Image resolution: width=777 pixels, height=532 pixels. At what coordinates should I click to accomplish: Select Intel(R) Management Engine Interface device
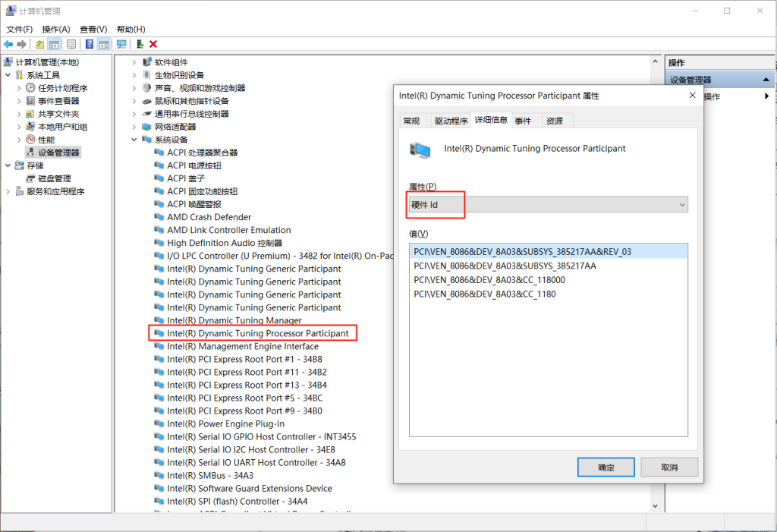(x=243, y=346)
